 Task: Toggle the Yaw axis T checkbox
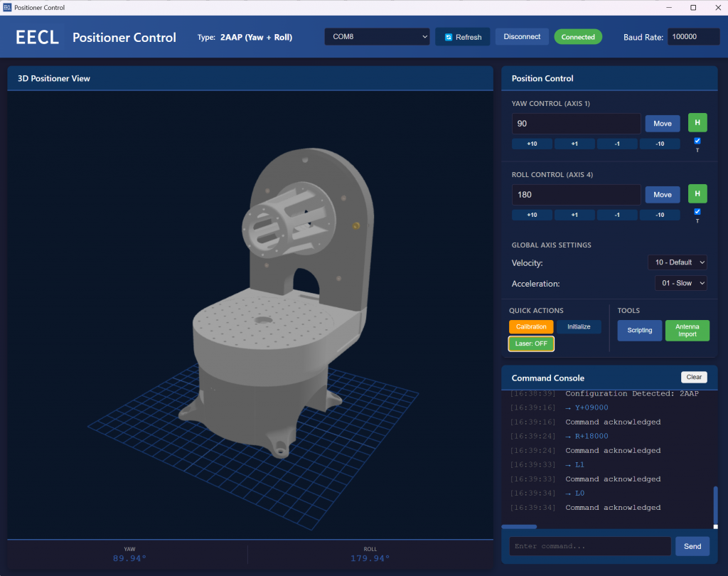coord(697,141)
